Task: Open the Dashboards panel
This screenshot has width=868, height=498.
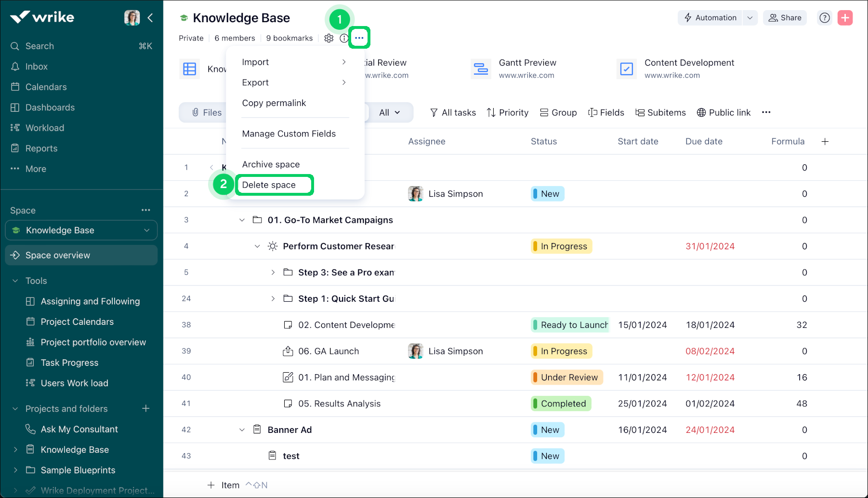Action: (x=50, y=107)
